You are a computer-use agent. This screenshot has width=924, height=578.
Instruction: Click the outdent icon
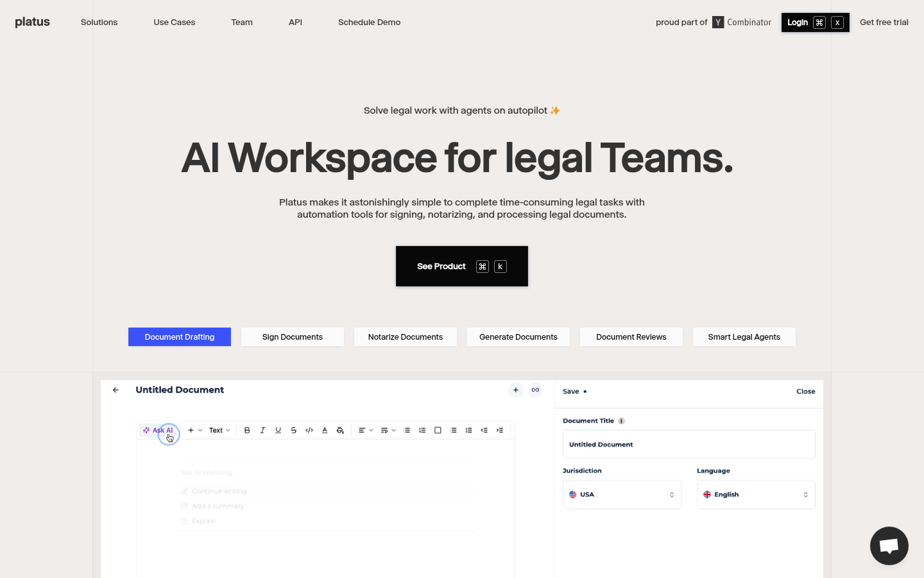(484, 430)
